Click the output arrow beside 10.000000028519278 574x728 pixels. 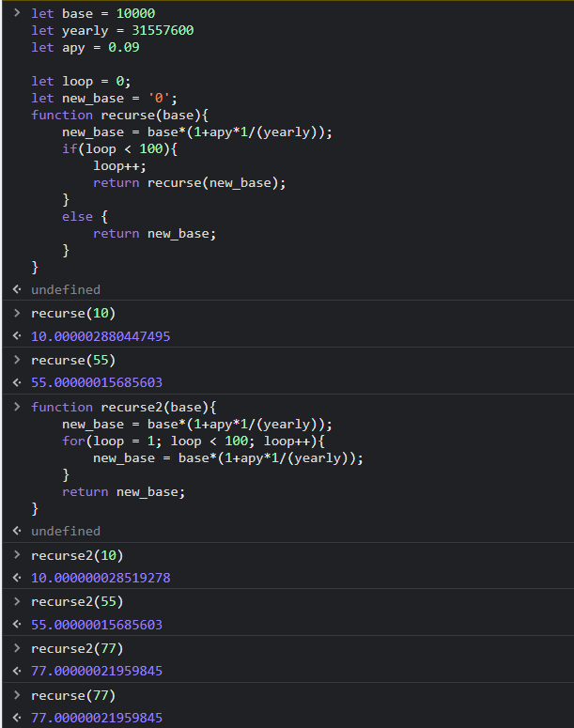[17, 577]
